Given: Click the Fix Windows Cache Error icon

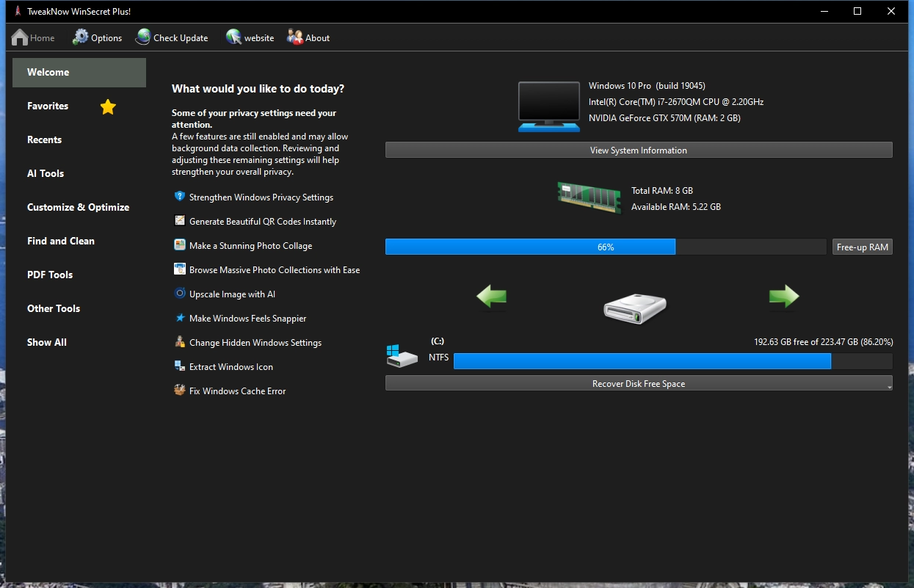Looking at the screenshot, I should (180, 391).
